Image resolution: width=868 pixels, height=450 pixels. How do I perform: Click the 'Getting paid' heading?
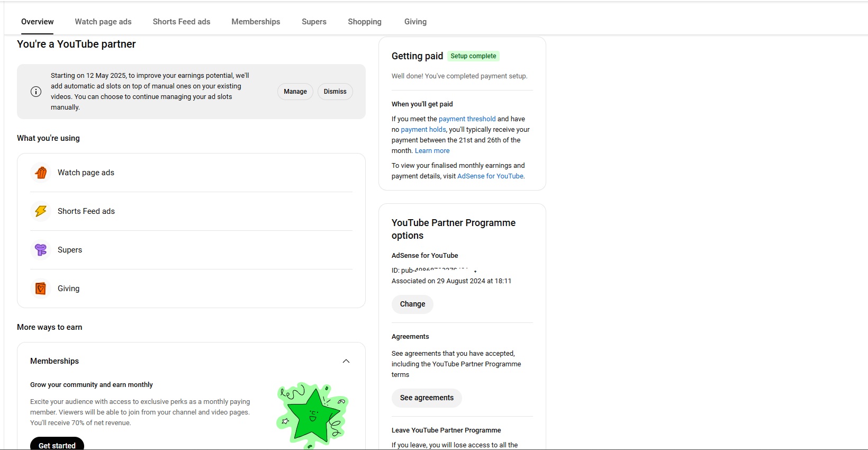point(417,56)
